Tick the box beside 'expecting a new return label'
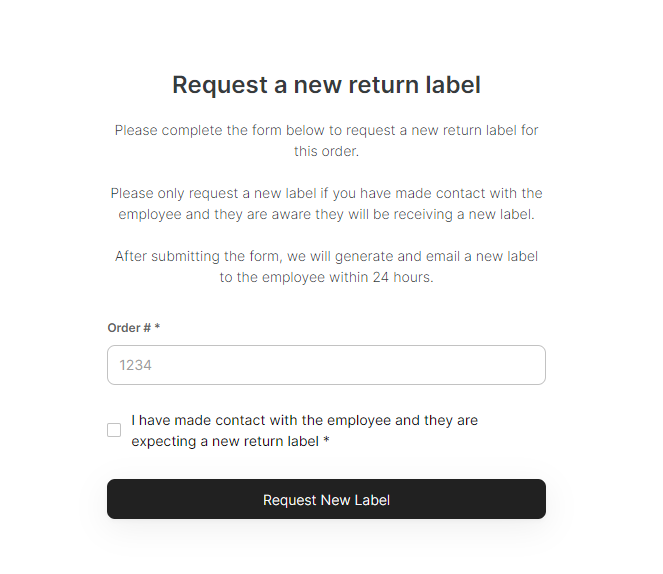The height and width of the screenshot is (574, 663). [x=114, y=430]
